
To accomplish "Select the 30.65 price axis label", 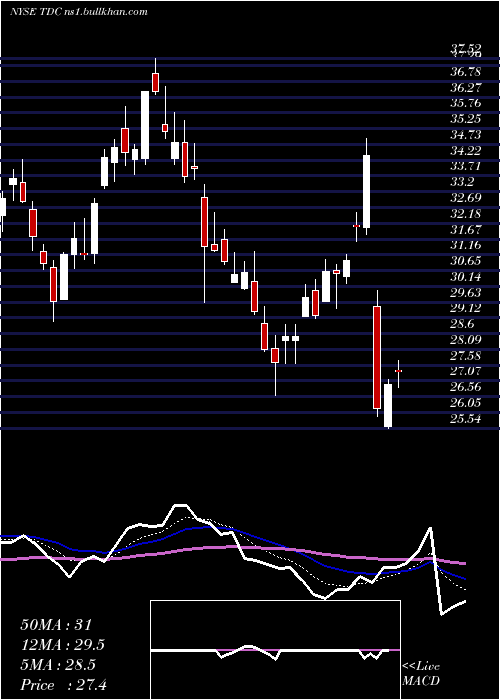I will click(x=466, y=261).
